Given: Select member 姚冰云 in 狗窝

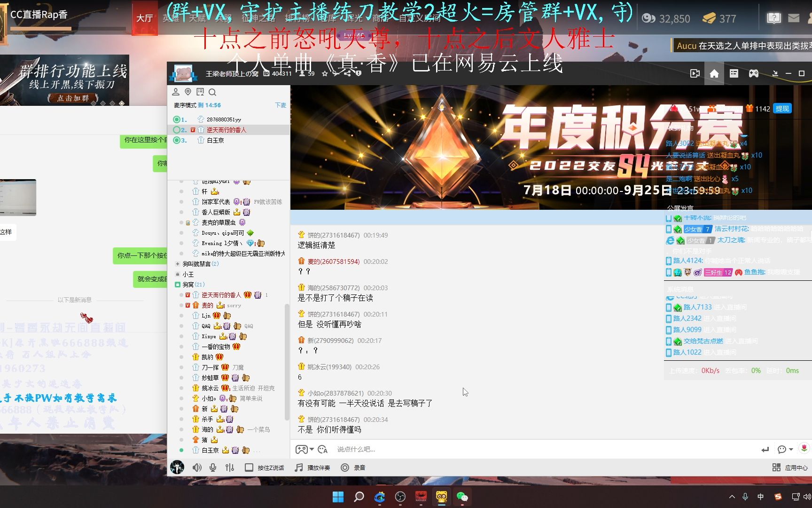Looking at the screenshot, I should coord(210,388).
